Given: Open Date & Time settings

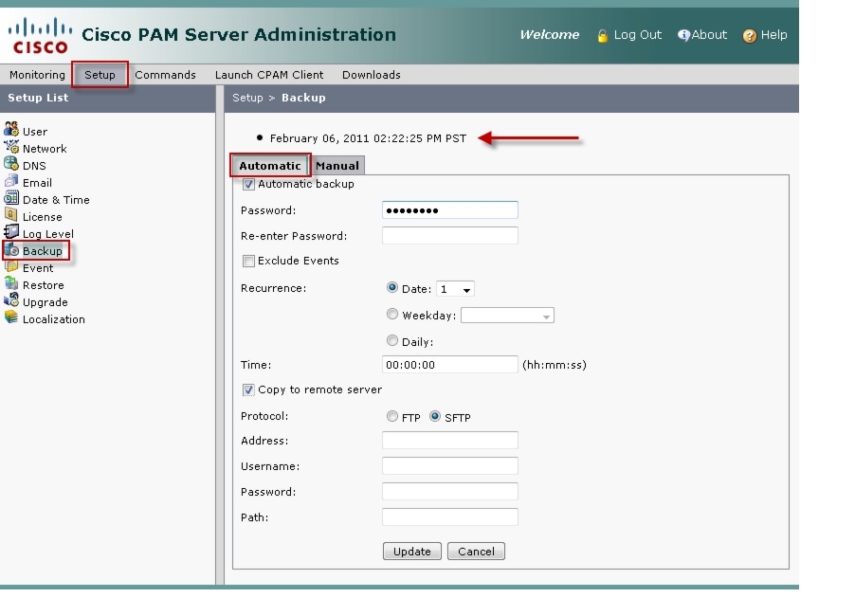Looking at the screenshot, I should click(56, 200).
